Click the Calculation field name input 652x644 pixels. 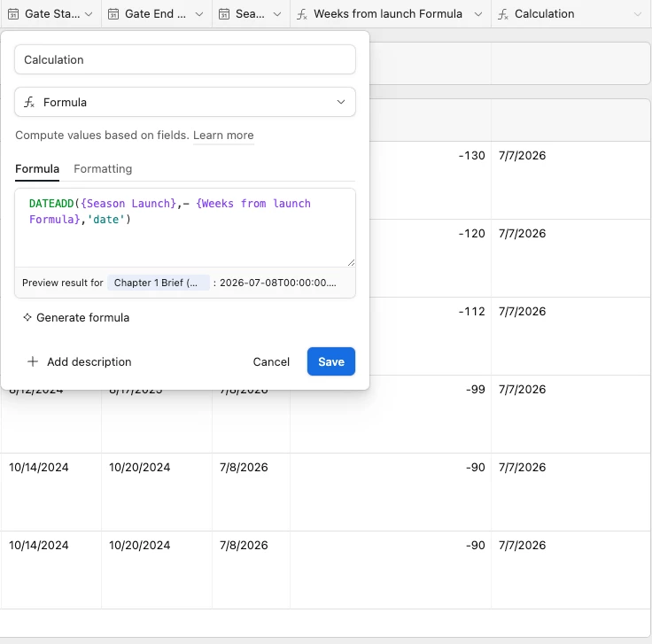(x=185, y=59)
